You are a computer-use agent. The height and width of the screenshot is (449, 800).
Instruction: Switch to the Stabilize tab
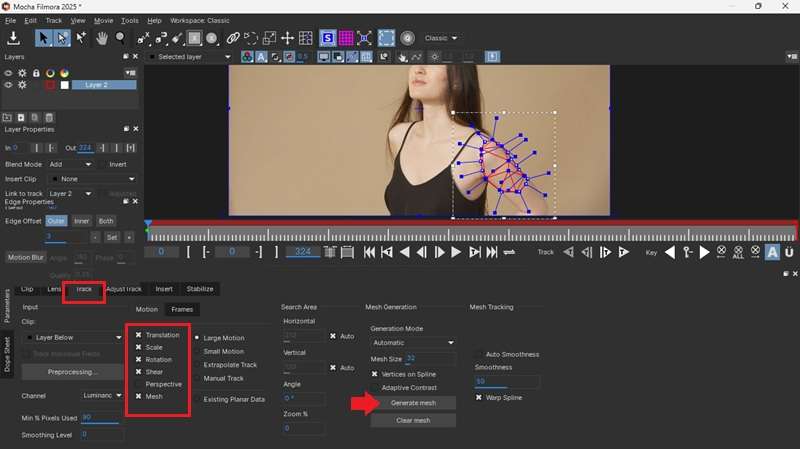(200, 289)
